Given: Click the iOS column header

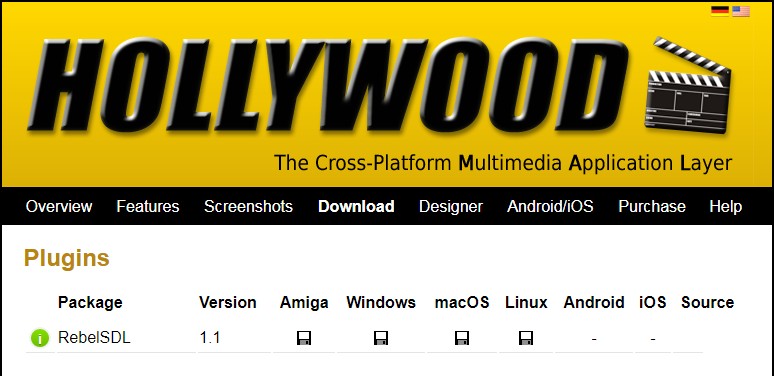Looking at the screenshot, I should (x=653, y=302).
